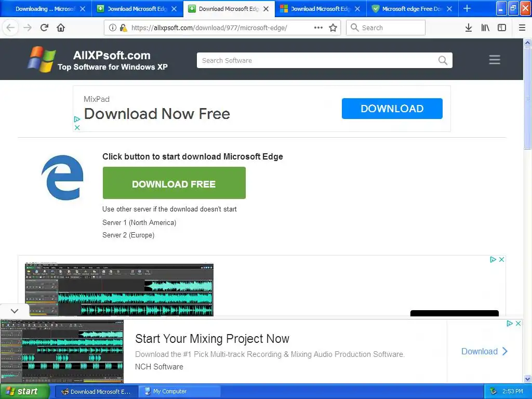
Task: Click 'Top Software for Windows XP' tagline
Action: tap(113, 67)
